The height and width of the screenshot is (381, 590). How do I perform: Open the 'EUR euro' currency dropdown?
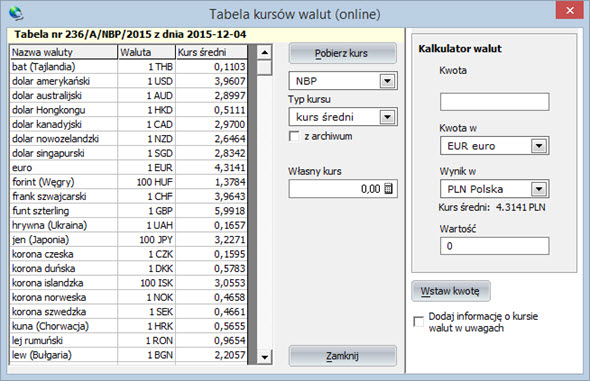pos(539,146)
